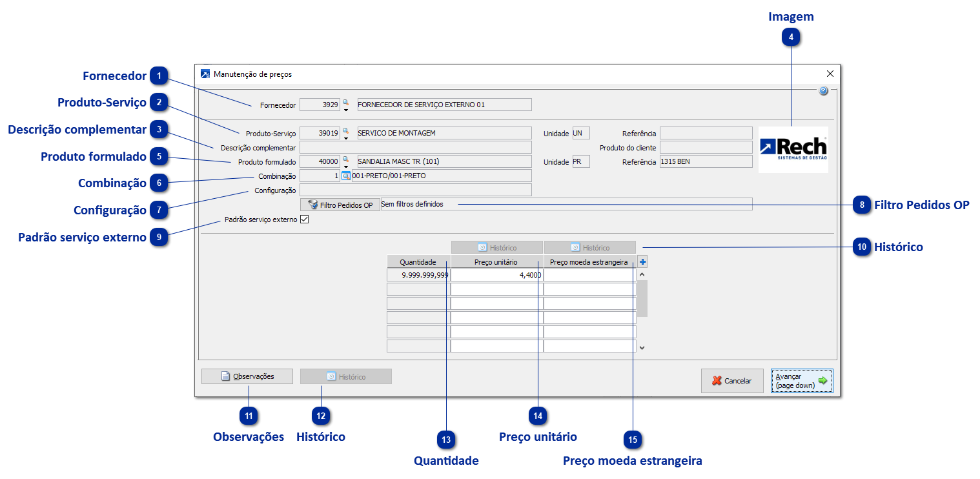Click the Produto-Serviço code field 39019
The width and height of the screenshot is (980, 479).
click(320, 133)
